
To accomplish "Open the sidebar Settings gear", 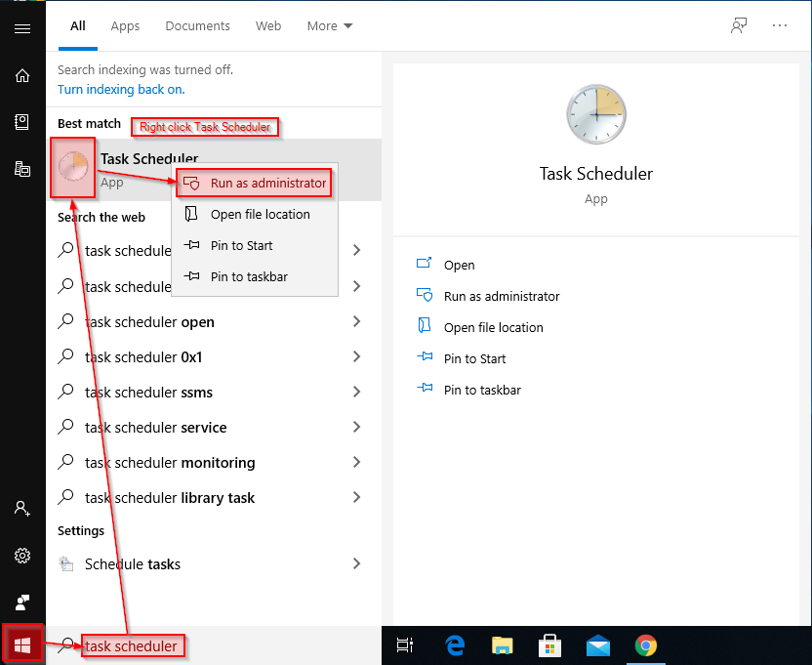I will pos(22,556).
